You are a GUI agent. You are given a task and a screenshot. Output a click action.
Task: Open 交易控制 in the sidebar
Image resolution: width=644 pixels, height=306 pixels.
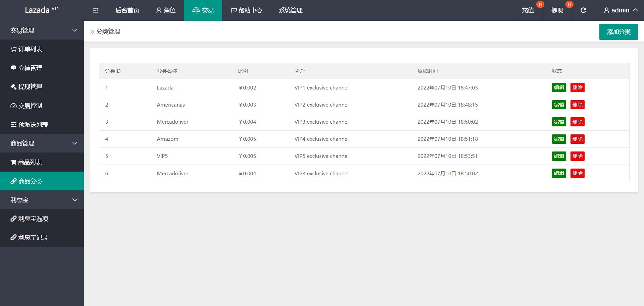tap(42, 106)
